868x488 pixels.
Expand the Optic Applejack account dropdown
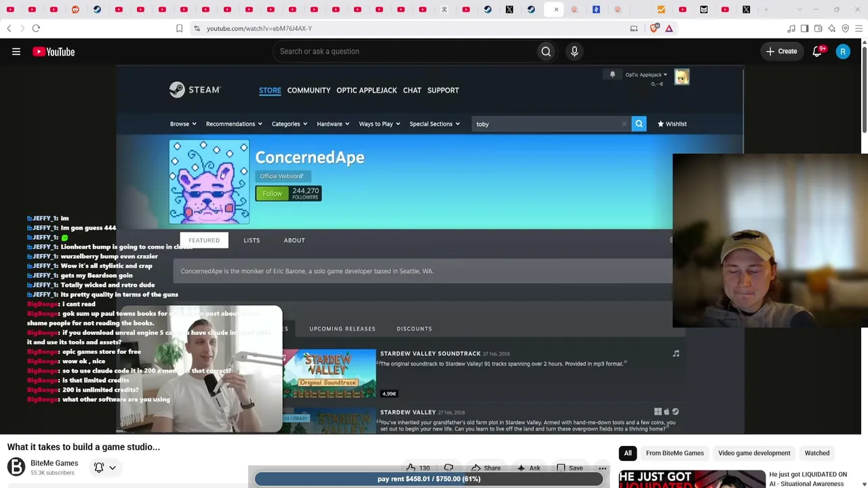point(646,75)
